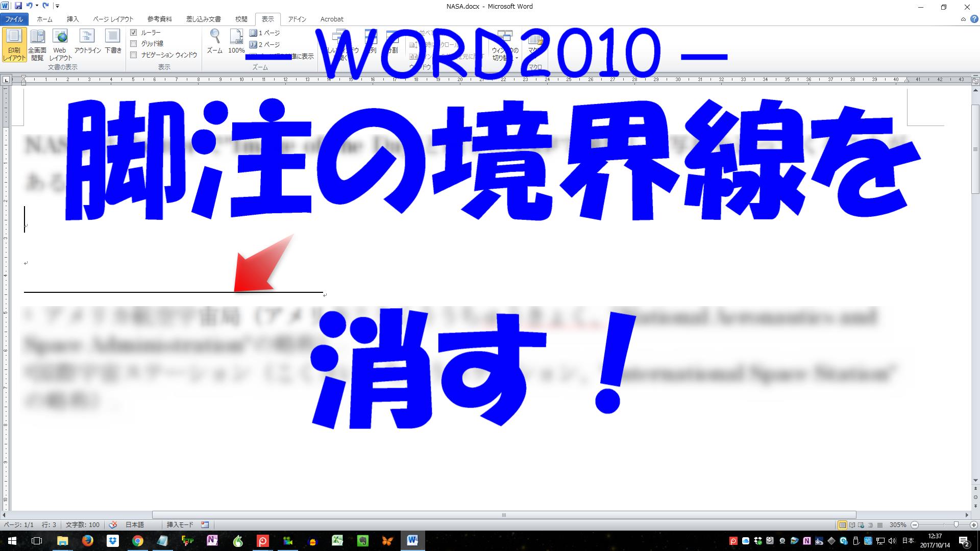This screenshot has width=980, height=551.
Task: Open the Windows Start menu
Action: tap(12, 541)
